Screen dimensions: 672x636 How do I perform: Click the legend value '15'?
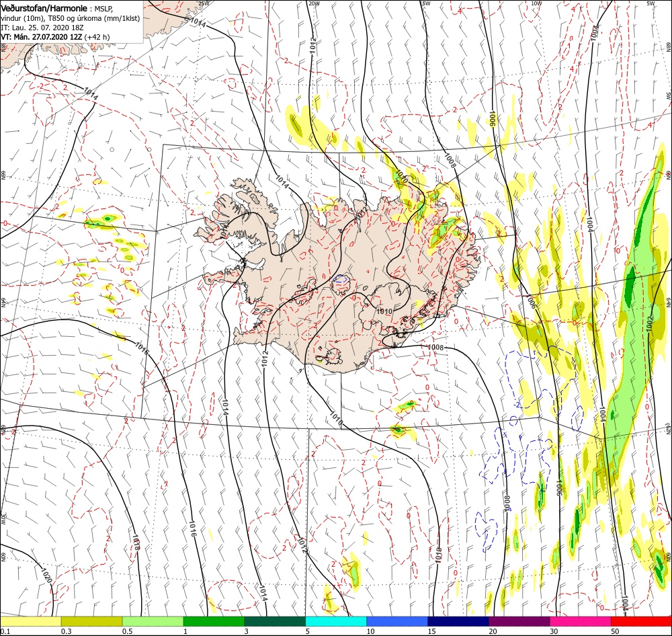432,631
